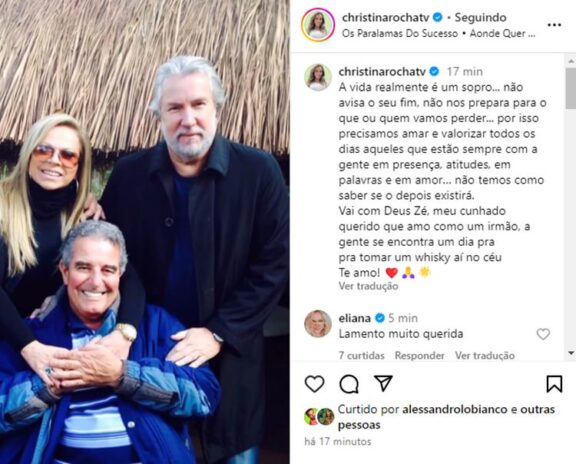This screenshot has width=576, height=464.
Task: Like eliana's comment with the small heart
Action: pyautogui.click(x=543, y=334)
